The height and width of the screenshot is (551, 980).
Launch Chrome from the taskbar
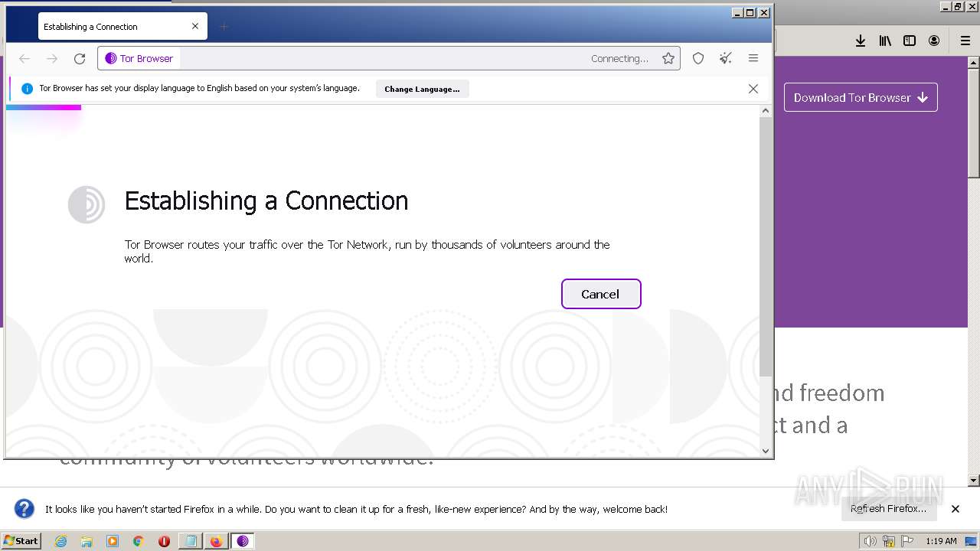pyautogui.click(x=139, y=541)
